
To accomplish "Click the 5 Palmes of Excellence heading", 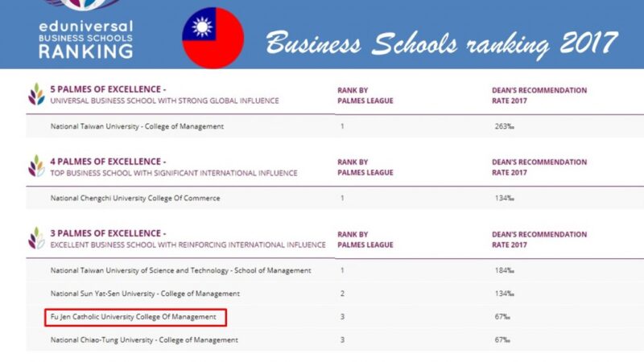I will tap(108, 90).
